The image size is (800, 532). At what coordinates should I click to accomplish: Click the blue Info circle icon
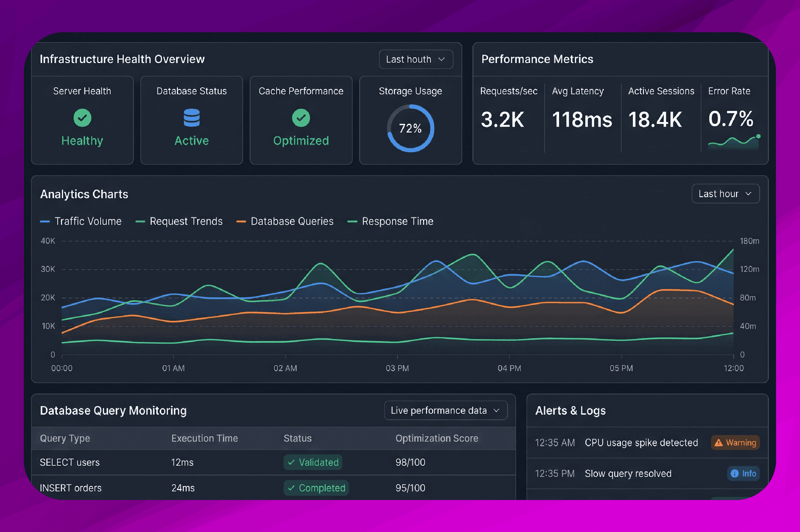point(734,473)
